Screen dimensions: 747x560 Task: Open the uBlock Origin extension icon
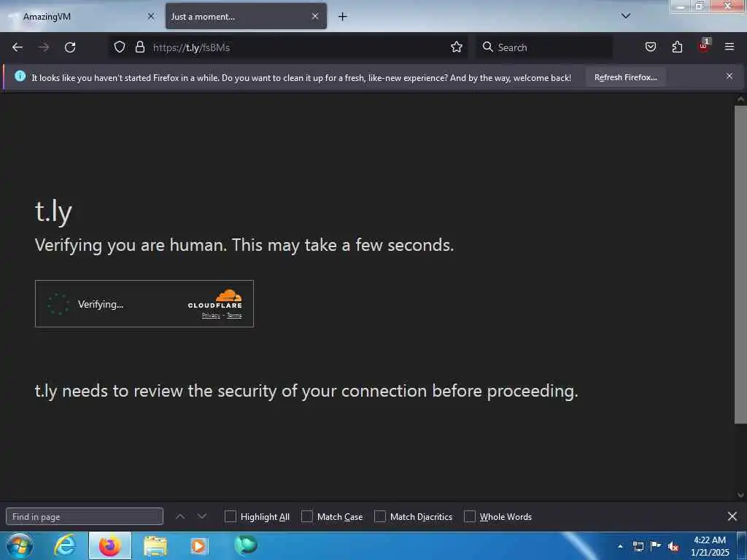[704, 46]
